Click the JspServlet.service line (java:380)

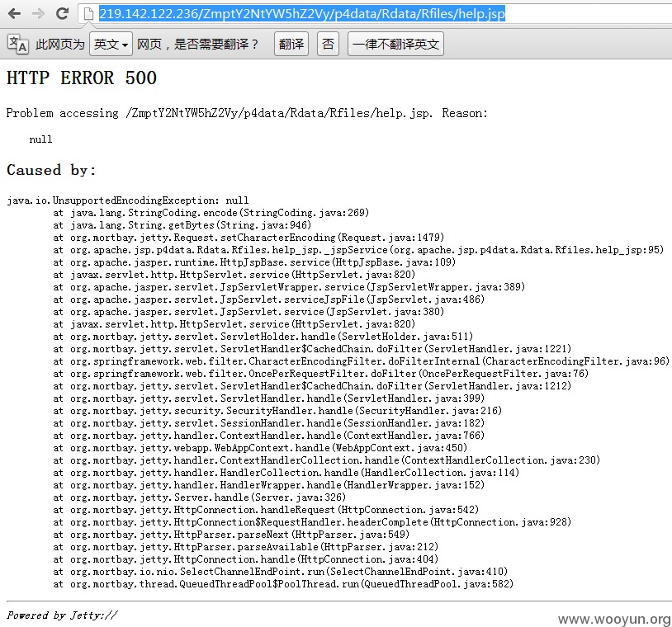pos(248,312)
